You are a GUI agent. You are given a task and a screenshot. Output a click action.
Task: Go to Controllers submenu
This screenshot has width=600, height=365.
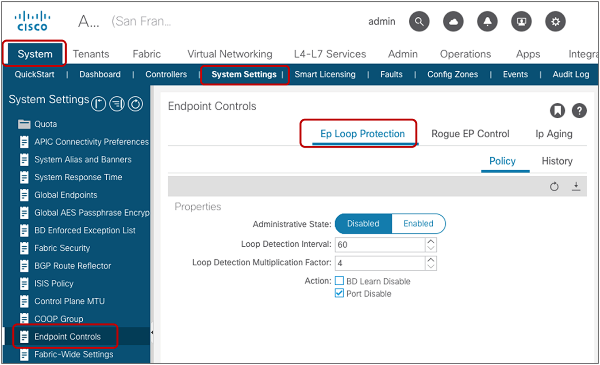tap(166, 74)
